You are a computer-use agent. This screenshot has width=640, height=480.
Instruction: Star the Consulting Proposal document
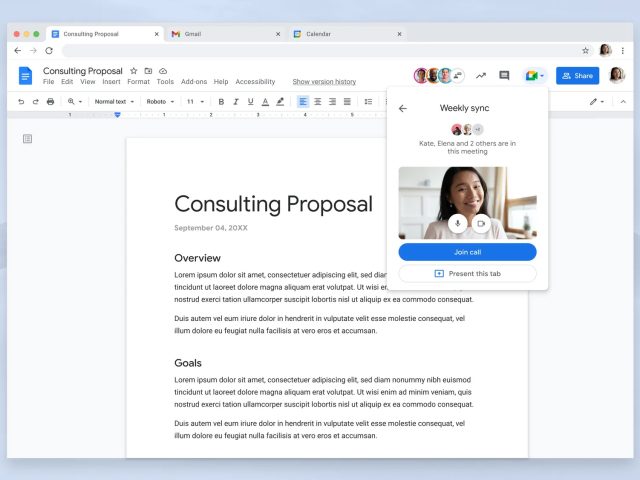click(x=134, y=71)
